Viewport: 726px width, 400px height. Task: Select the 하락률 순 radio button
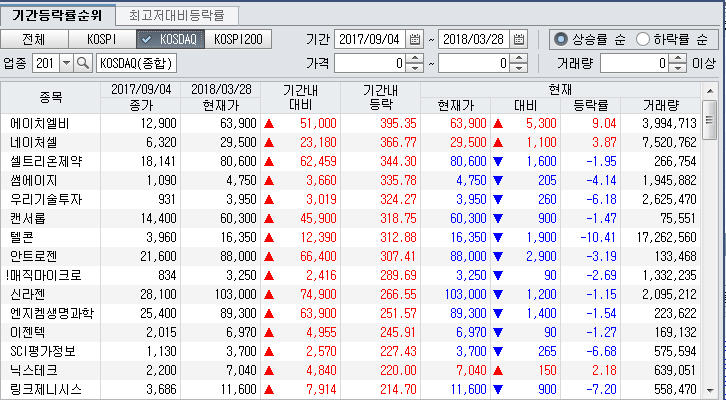(x=643, y=39)
